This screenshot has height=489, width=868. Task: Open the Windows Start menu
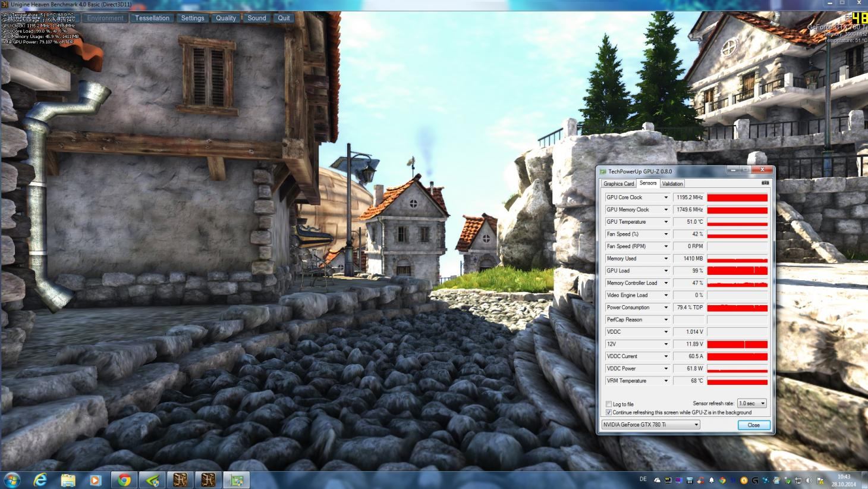coord(12,479)
